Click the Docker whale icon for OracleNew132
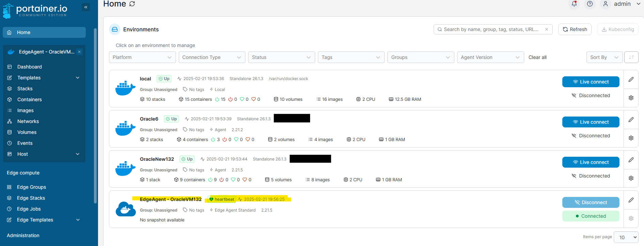This screenshot has height=246, width=644. click(125, 169)
